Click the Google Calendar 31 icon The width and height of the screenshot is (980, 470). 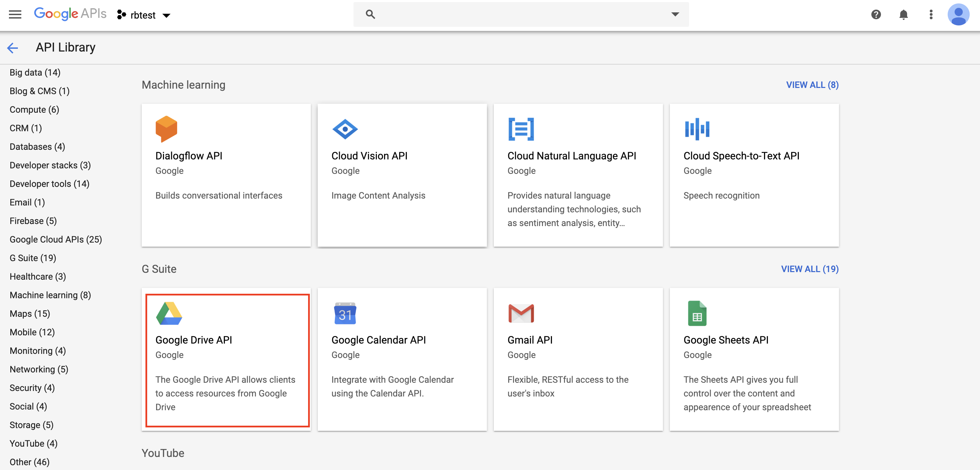(345, 313)
